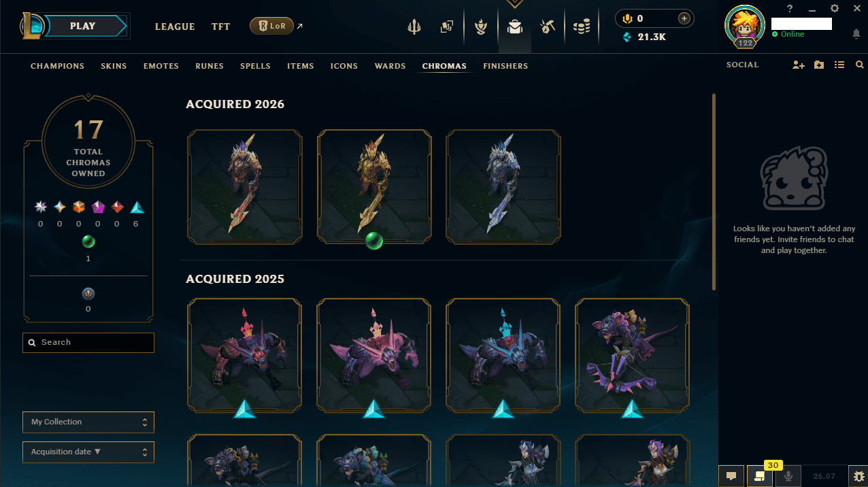The image size is (868, 487).
Task: Expand the Legends of Runeterra LoR launcher
Action: [x=278, y=27]
